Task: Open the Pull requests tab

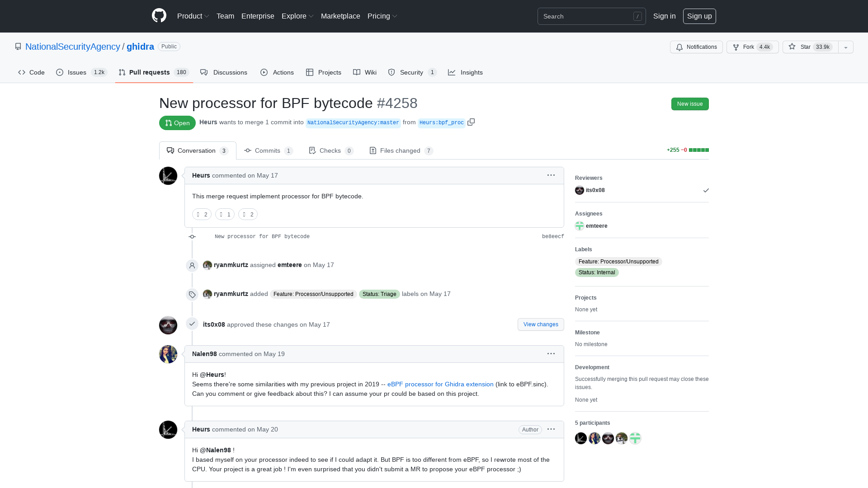Action: click(x=154, y=72)
